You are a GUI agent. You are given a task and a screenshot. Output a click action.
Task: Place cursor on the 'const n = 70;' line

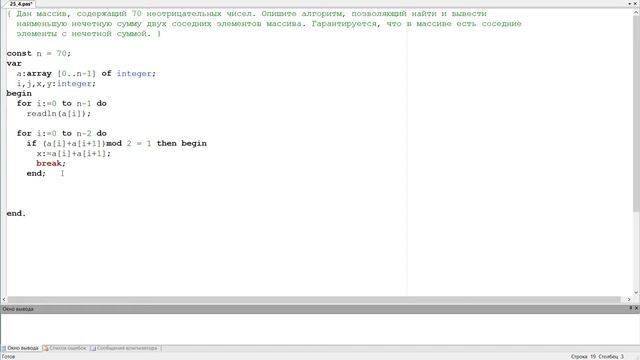pyautogui.click(x=39, y=53)
